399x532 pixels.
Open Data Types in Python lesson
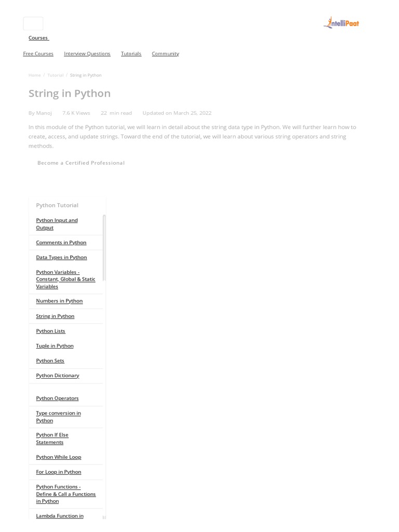tap(61, 257)
